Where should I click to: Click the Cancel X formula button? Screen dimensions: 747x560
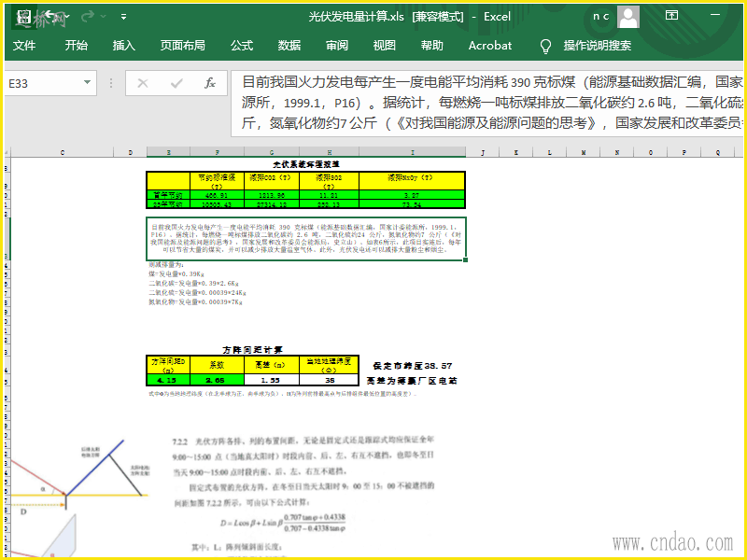[143, 83]
